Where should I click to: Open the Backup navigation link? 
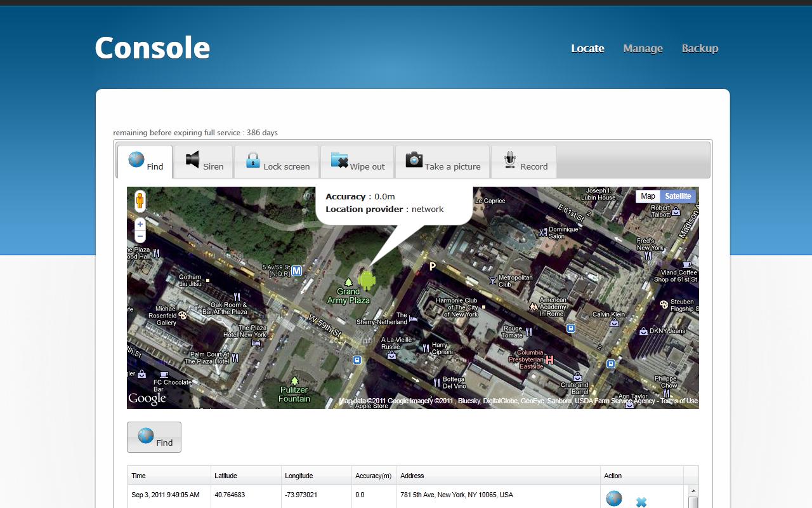tap(700, 48)
